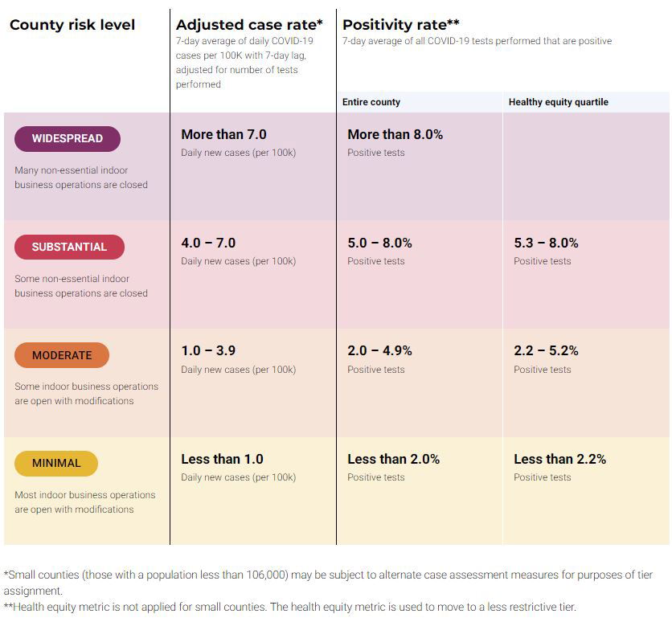Click the 2.2 – 5.2% equity quartile value
The width and height of the screenshot is (672, 622).
pos(546,350)
